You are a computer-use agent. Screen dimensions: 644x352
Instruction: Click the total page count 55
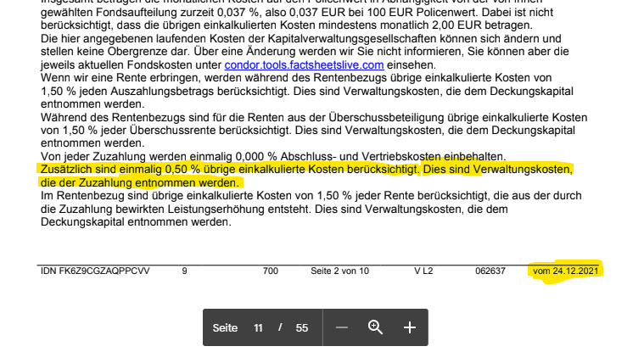[x=302, y=327]
